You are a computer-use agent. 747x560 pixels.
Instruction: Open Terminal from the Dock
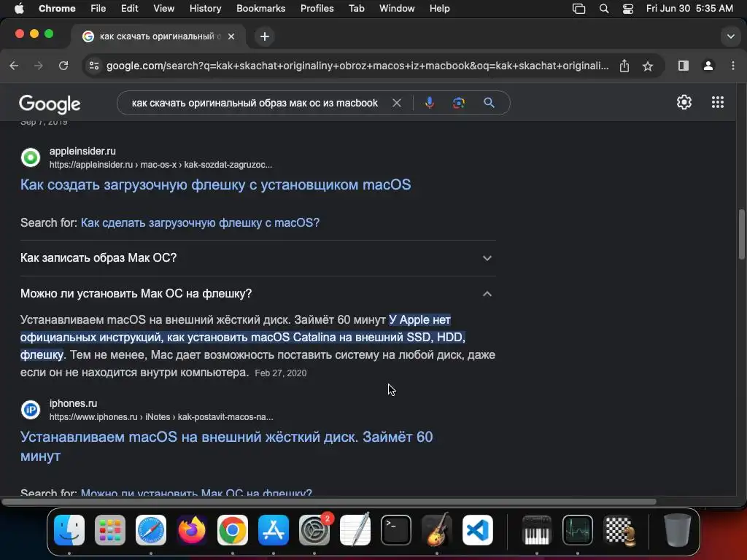[396, 530]
